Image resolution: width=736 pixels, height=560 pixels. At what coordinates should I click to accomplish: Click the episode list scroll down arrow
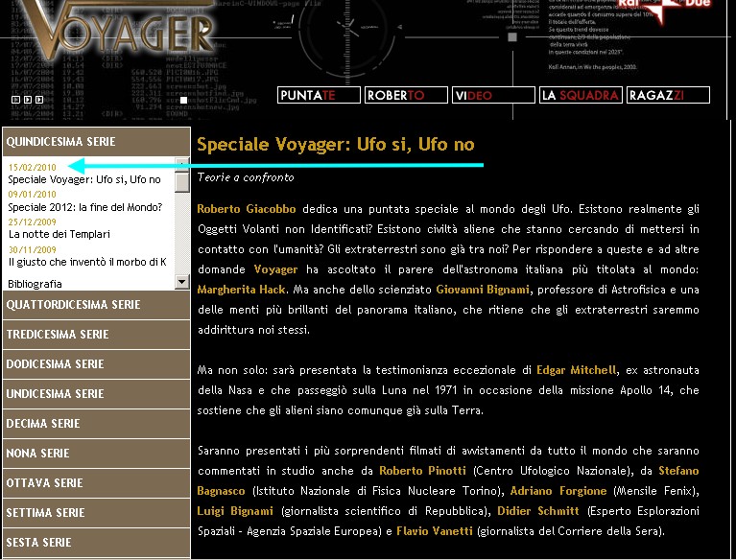[x=182, y=281]
